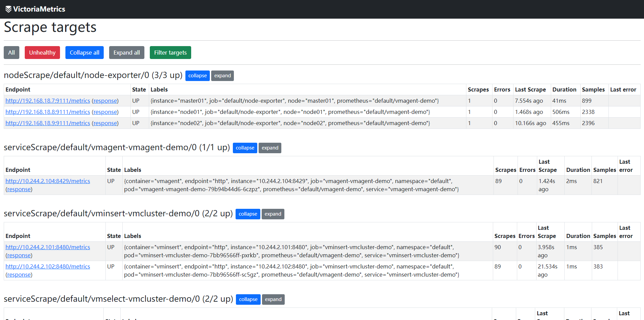The width and height of the screenshot is (644, 320).
Task: Click Samples value 2338
Action: click(x=588, y=112)
